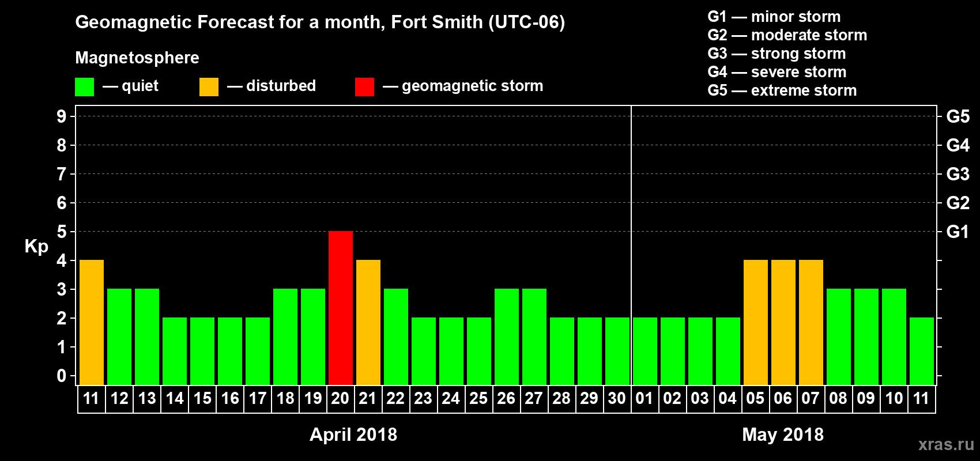The width and height of the screenshot is (980, 461).
Task: Select the orange bar above date 21
Action: pyautogui.click(x=368, y=322)
